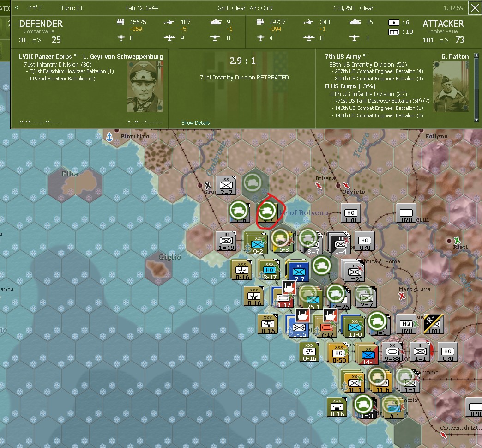Click Piombino port anchor icon
482x448 pixels.
[x=109, y=137]
